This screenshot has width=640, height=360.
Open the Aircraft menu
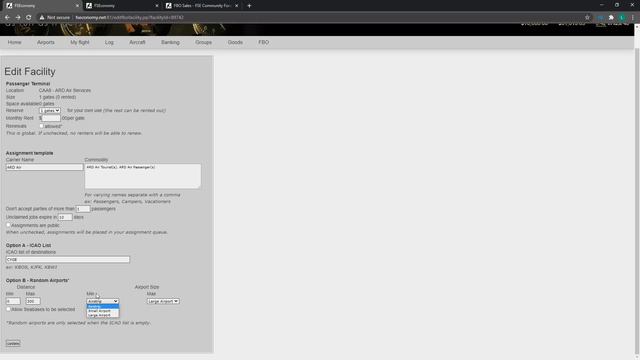point(137,42)
